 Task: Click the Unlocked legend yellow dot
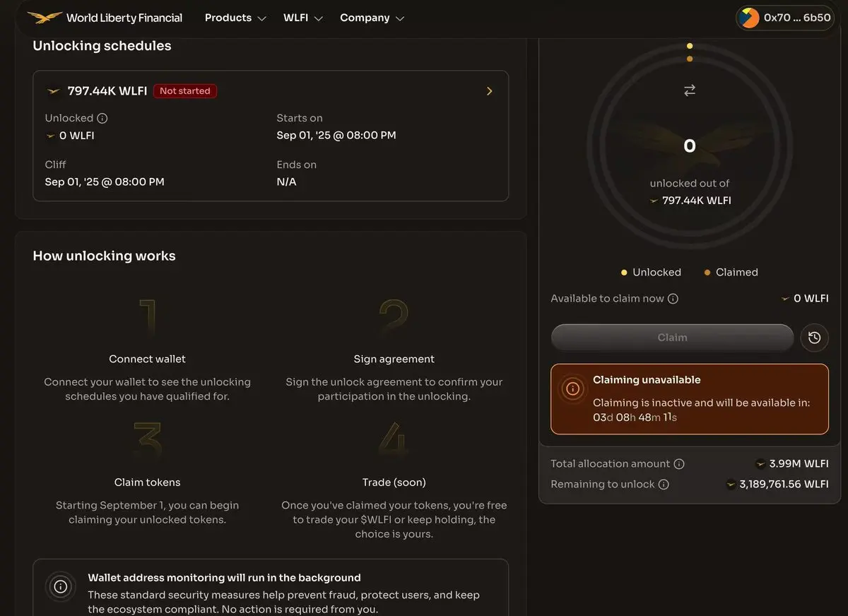click(624, 273)
